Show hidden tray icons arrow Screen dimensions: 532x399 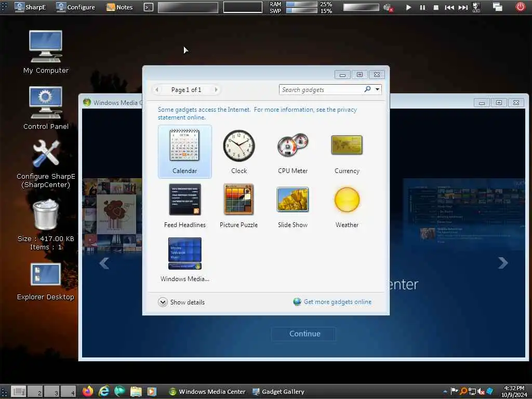445,392
